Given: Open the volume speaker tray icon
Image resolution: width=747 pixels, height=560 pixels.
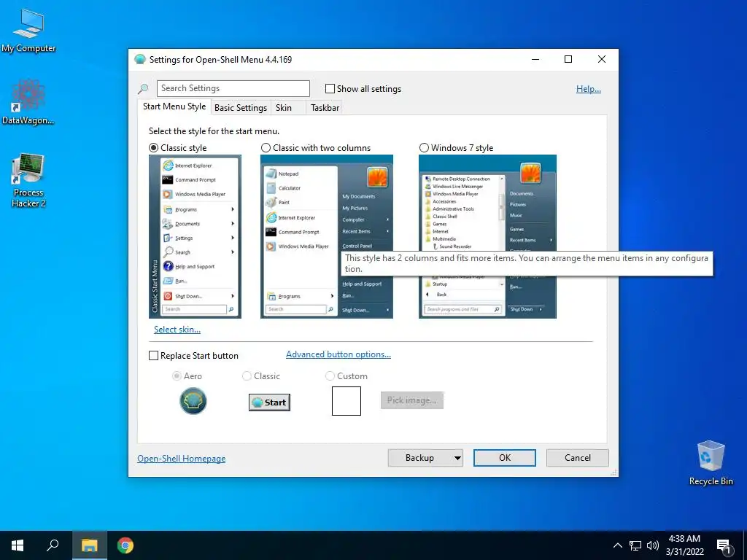Looking at the screenshot, I should click(x=653, y=545).
